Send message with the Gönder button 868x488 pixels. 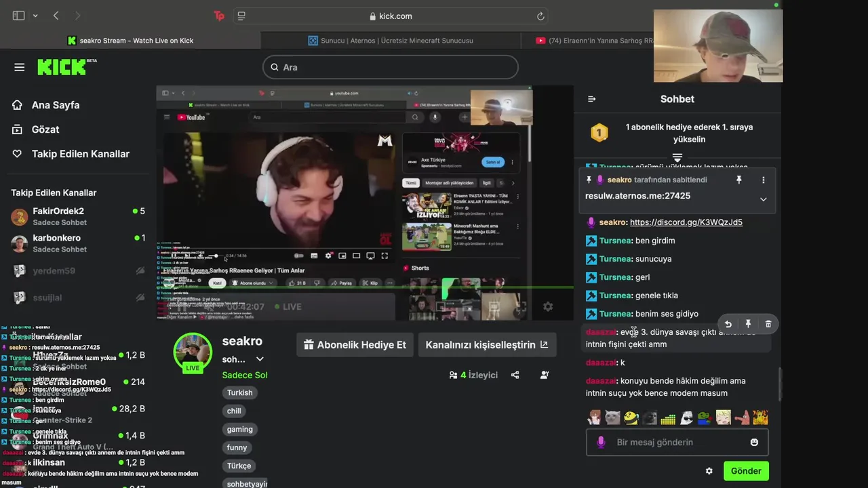coord(746,471)
